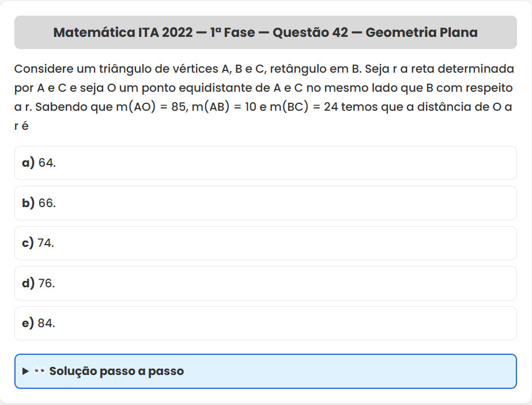Click the bold "c)" letter label
This screenshot has width=532, height=405.
pos(28,243)
